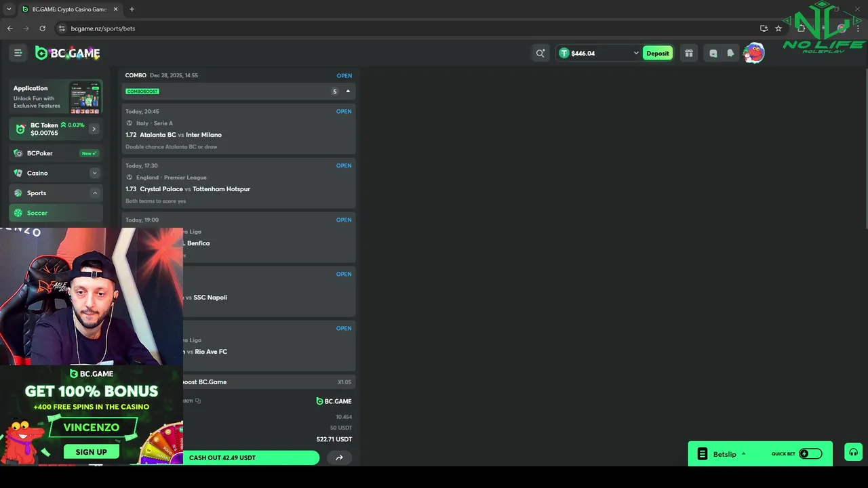Image resolution: width=868 pixels, height=488 pixels.
Task: Click the address bar URL field
Action: point(407,28)
